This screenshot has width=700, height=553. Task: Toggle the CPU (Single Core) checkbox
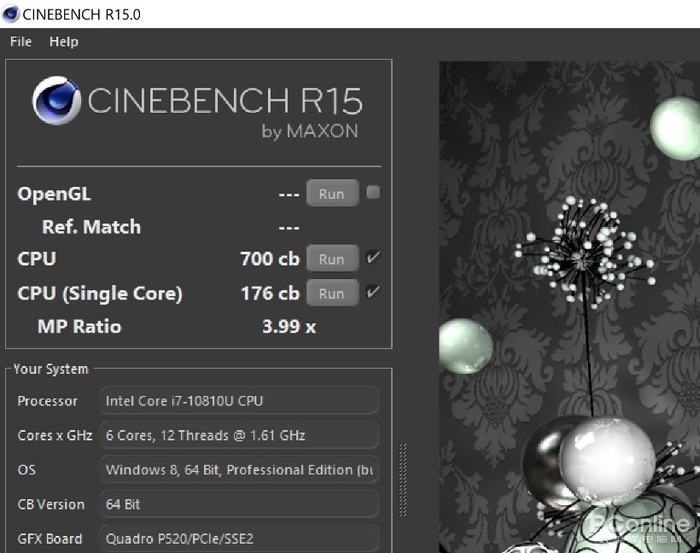point(373,292)
